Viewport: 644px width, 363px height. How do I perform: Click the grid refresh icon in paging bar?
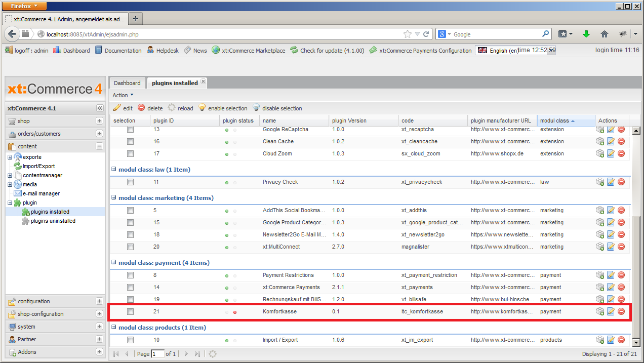point(213,354)
